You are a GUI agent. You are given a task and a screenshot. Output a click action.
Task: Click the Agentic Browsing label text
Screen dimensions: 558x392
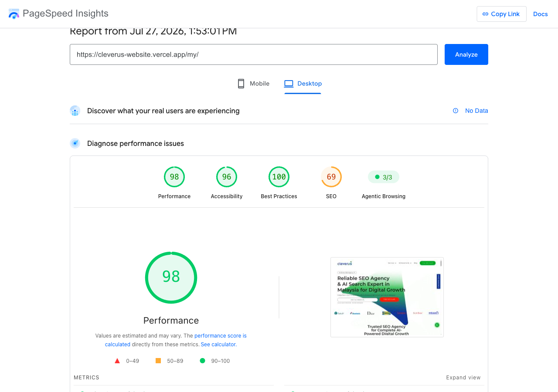384,196
